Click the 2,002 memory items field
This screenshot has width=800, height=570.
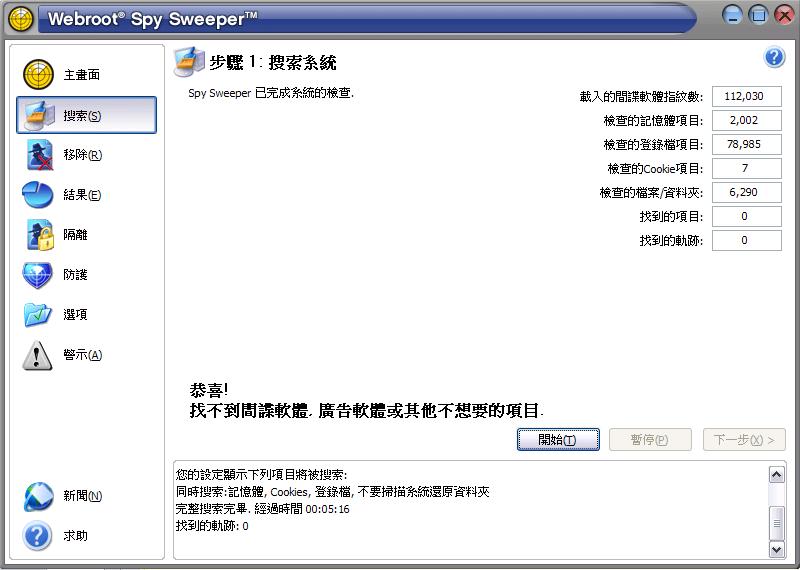[x=746, y=120]
